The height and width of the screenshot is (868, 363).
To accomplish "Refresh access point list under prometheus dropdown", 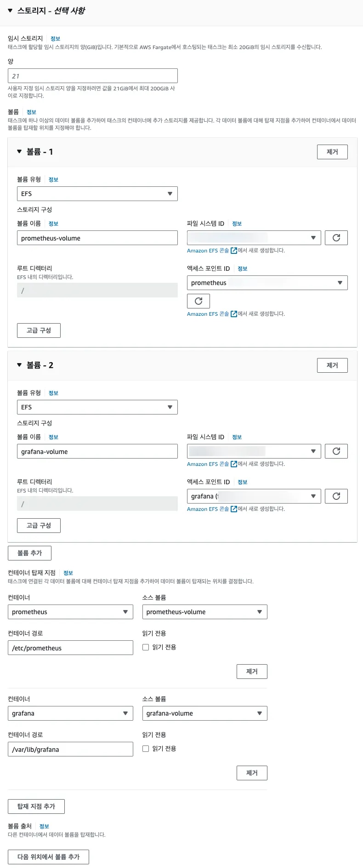I will coord(198,301).
